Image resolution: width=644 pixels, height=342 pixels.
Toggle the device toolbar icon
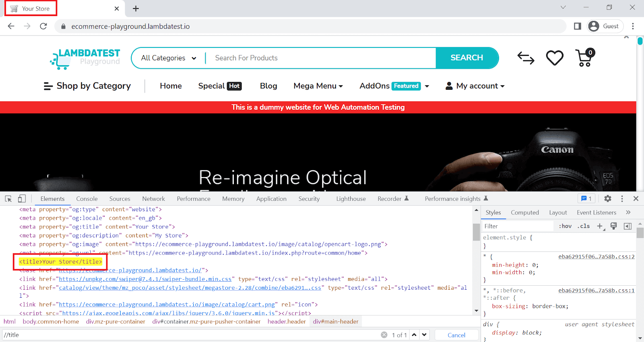tap(22, 199)
